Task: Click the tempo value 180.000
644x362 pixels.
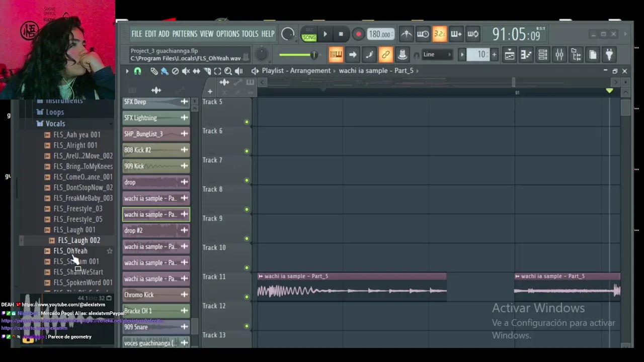Action: pos(380,34)
